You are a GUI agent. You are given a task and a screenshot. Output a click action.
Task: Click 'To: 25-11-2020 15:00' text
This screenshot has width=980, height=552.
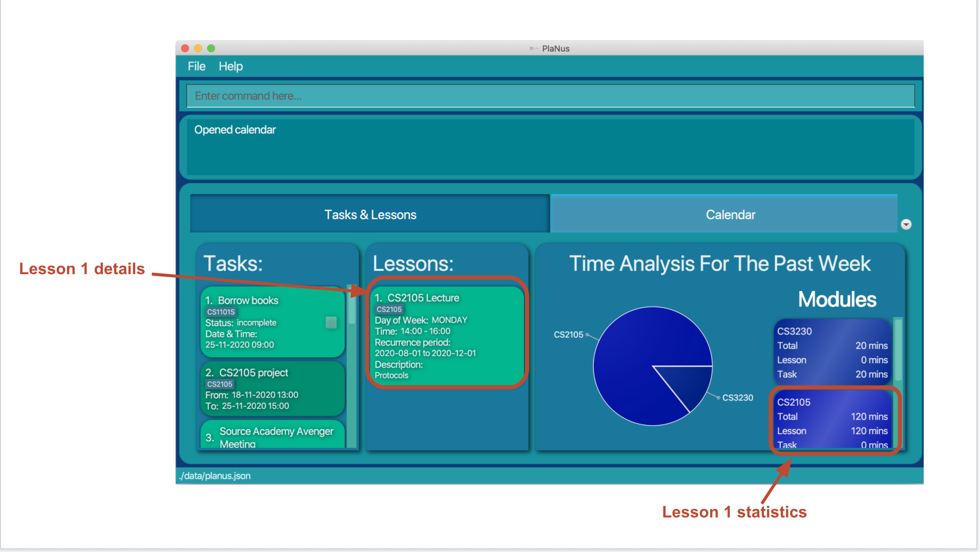(x=247, y=406)
